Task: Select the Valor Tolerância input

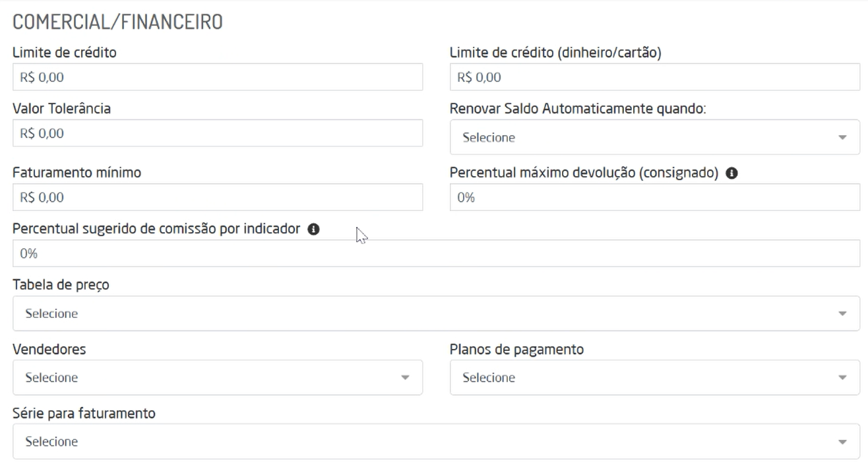Action: coord(218,133)
